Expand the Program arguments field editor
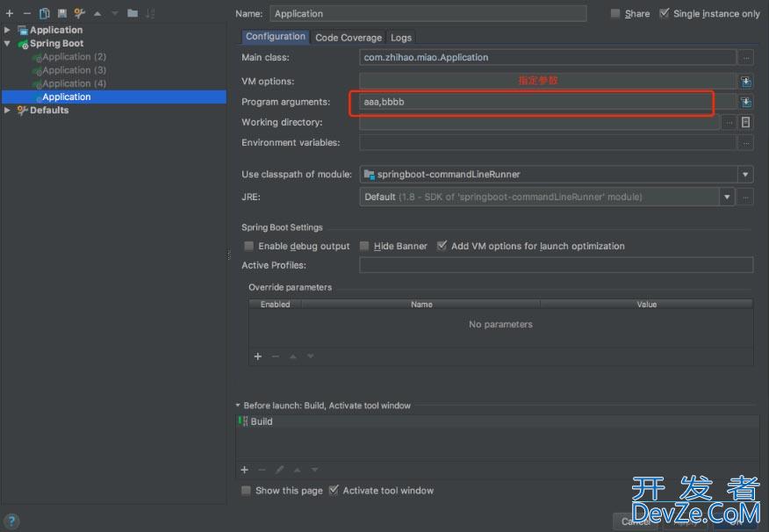Image resolution: width=769 pixels, height=532 pixels. tap(746, 102)
